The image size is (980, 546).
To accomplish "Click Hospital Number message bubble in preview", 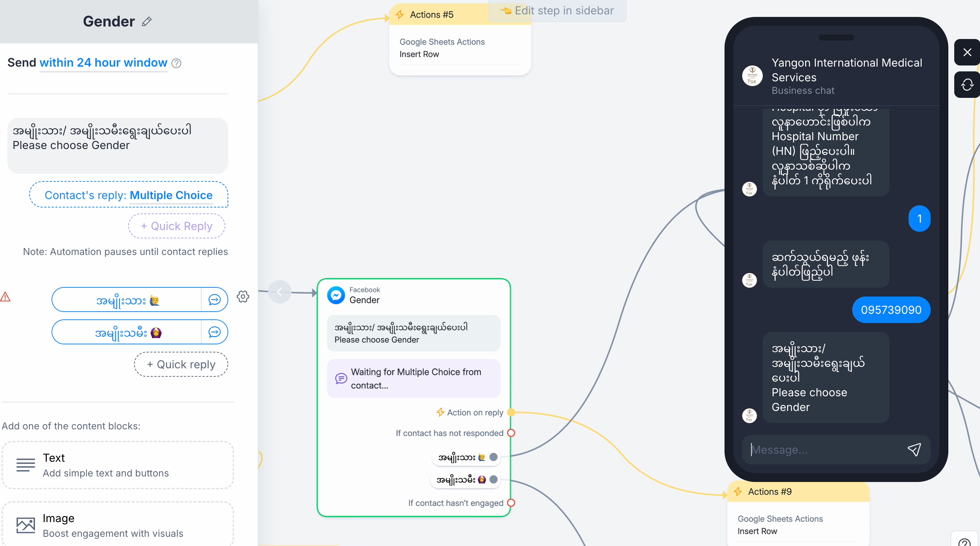I will (825, 152).
